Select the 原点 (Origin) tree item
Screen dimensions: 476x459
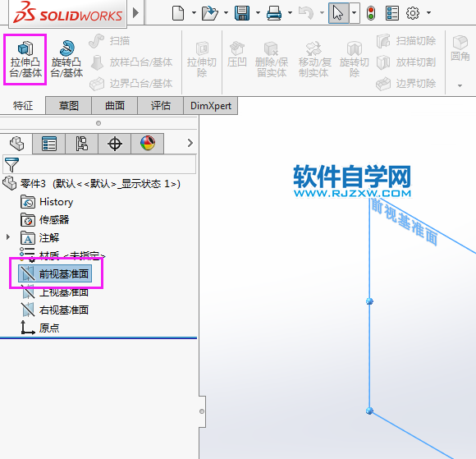point(40,328)
